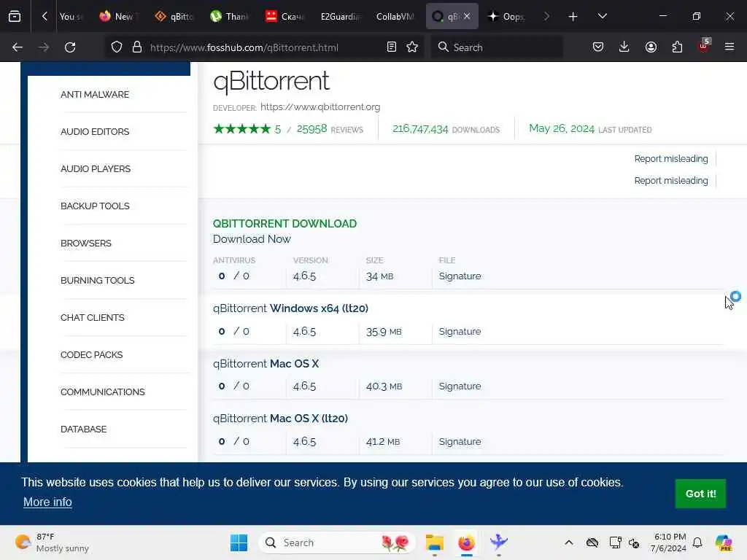Open BACKUP TOOLS category

pos(95,206)
